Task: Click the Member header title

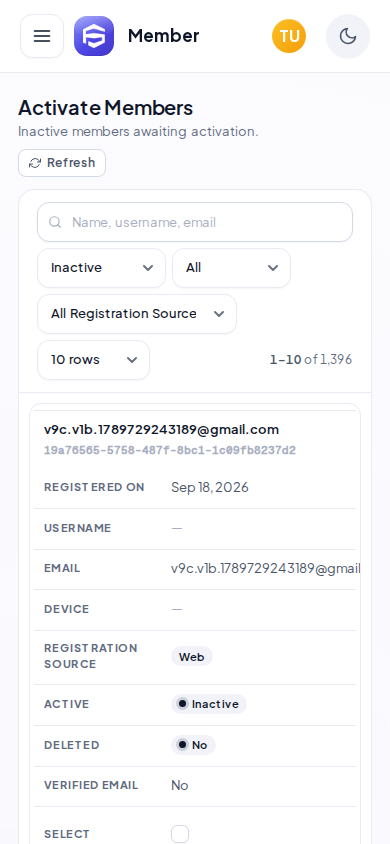Action: [x=164, y=36]
